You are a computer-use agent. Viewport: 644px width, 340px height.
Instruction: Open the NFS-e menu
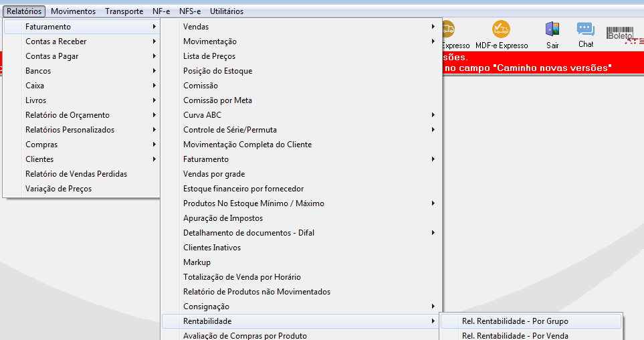click(190, 11)
